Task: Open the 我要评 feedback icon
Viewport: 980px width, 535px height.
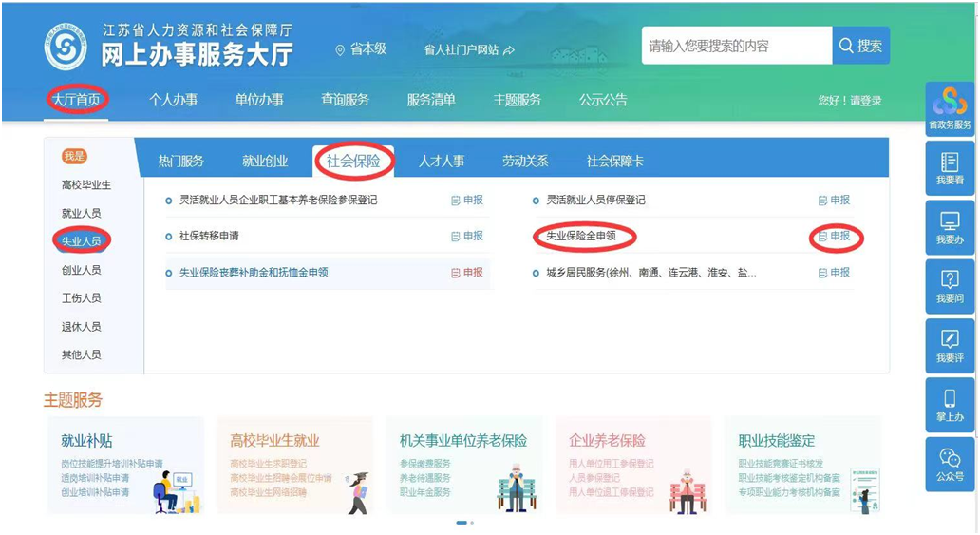Action: point(949,345)
